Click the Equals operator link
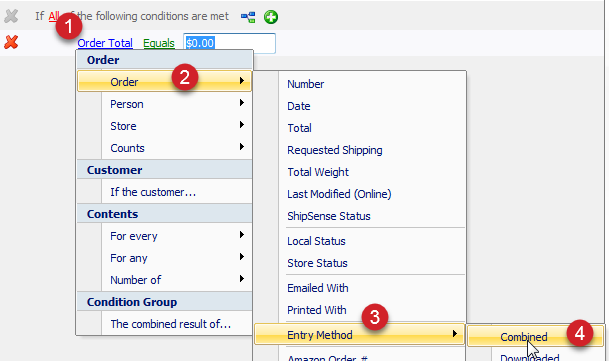Screen dimensions: 609x361 coord(159,43)
